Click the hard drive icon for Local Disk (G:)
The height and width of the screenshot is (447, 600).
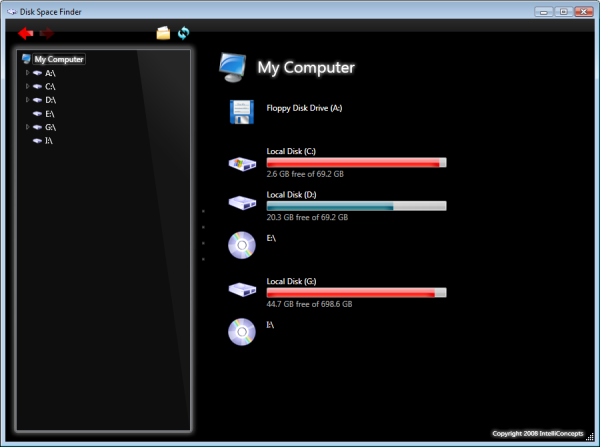[242, 289]
